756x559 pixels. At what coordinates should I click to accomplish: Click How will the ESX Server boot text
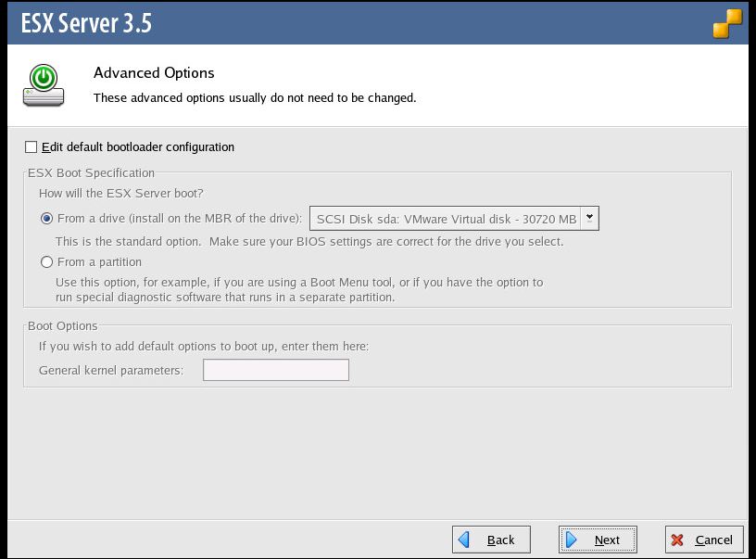point(120,194)
